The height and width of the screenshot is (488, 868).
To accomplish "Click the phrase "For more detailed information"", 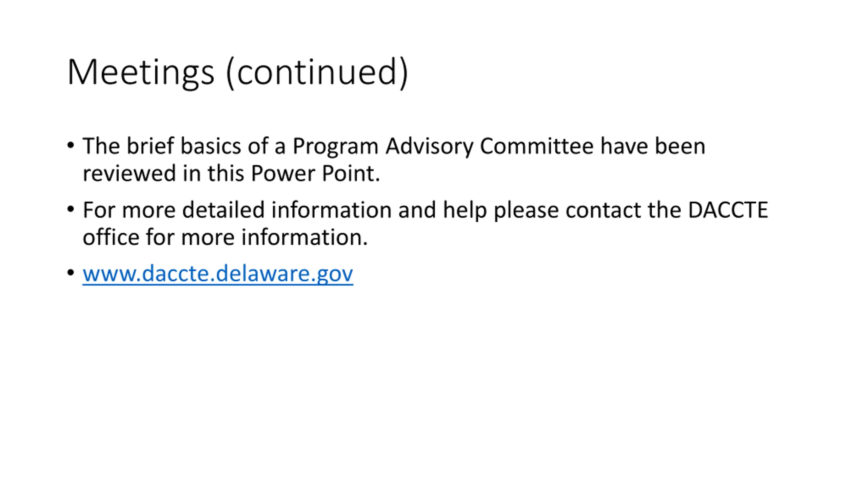I will tap(237, 210).
